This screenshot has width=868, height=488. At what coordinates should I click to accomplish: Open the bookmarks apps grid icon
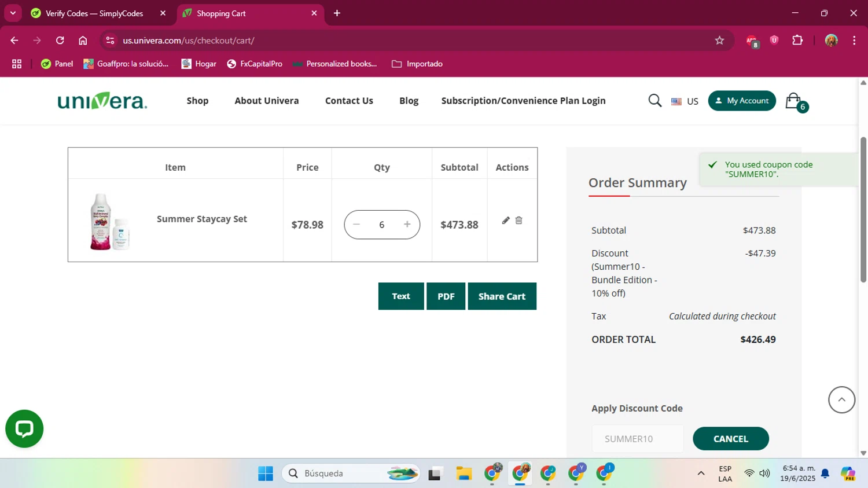17,64
